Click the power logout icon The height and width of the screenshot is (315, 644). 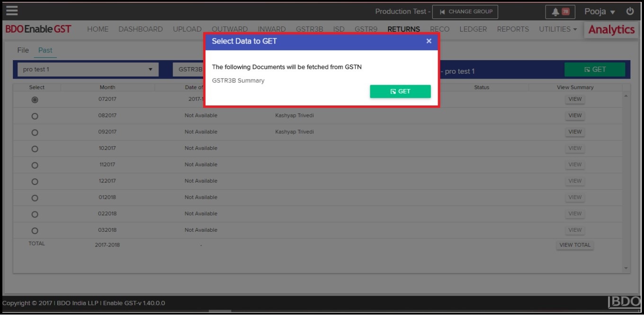click(630, 11)
